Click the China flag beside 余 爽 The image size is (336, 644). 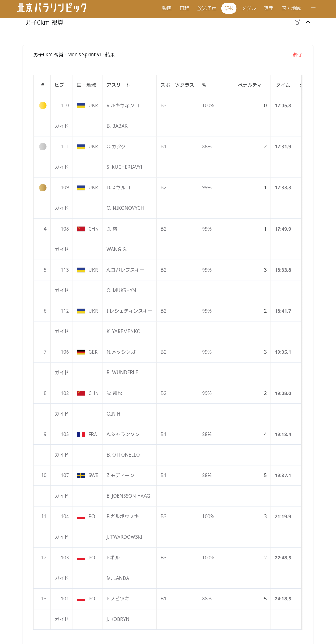pyautogui.click(x=81, y=229)
